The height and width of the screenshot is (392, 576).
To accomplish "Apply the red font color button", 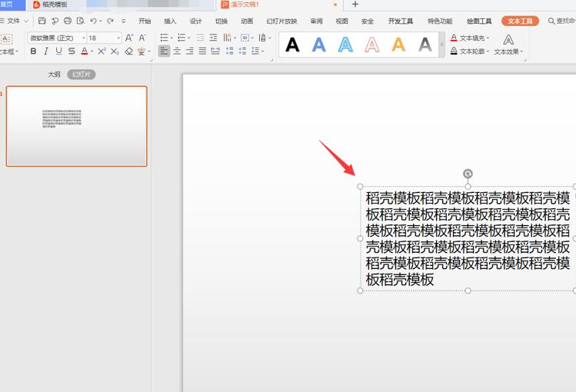I will 85,51.
